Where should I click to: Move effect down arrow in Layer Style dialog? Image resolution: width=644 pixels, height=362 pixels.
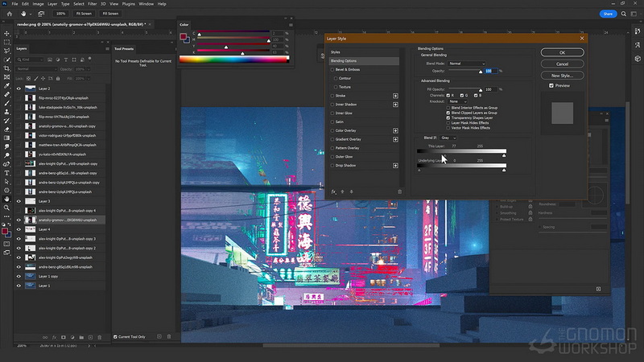(x=352, y=191)
